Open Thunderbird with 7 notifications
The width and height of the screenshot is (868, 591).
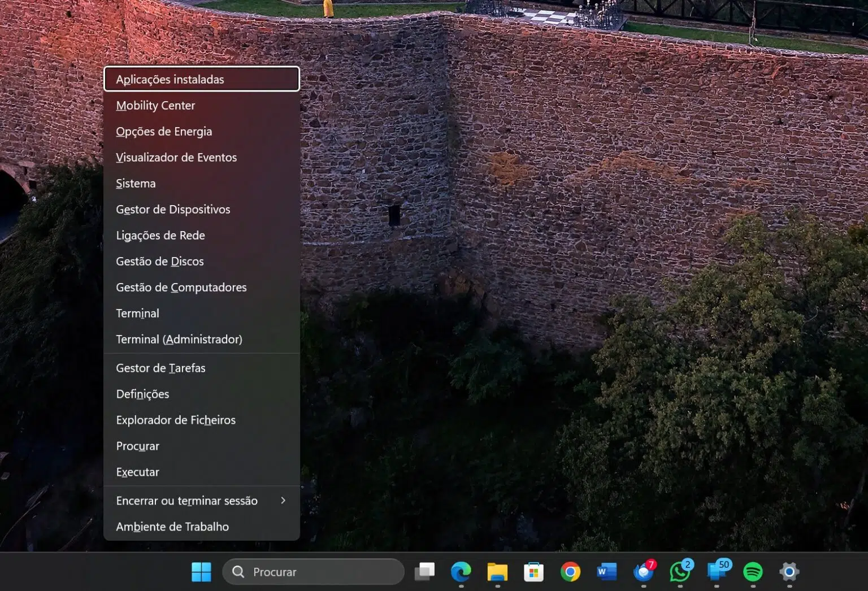644,572
